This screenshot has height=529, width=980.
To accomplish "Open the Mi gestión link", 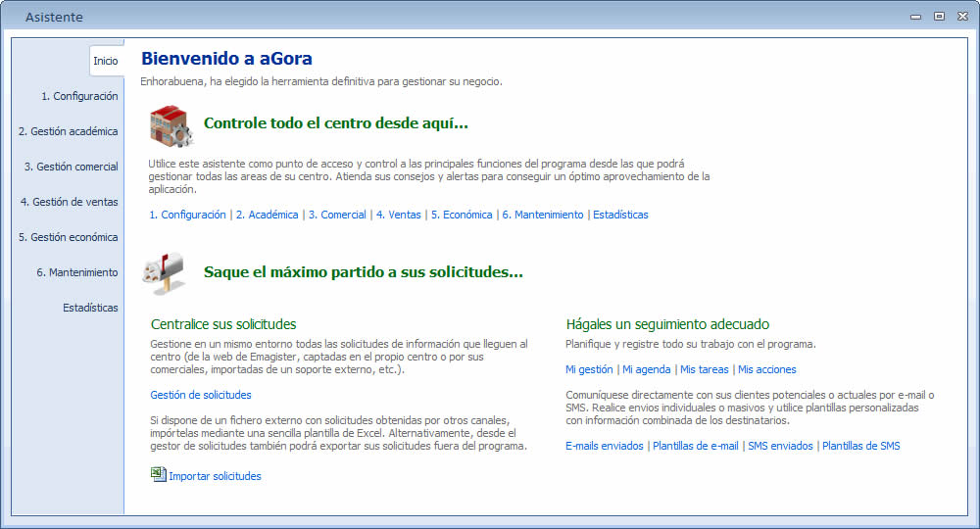I will coord(589,369).
